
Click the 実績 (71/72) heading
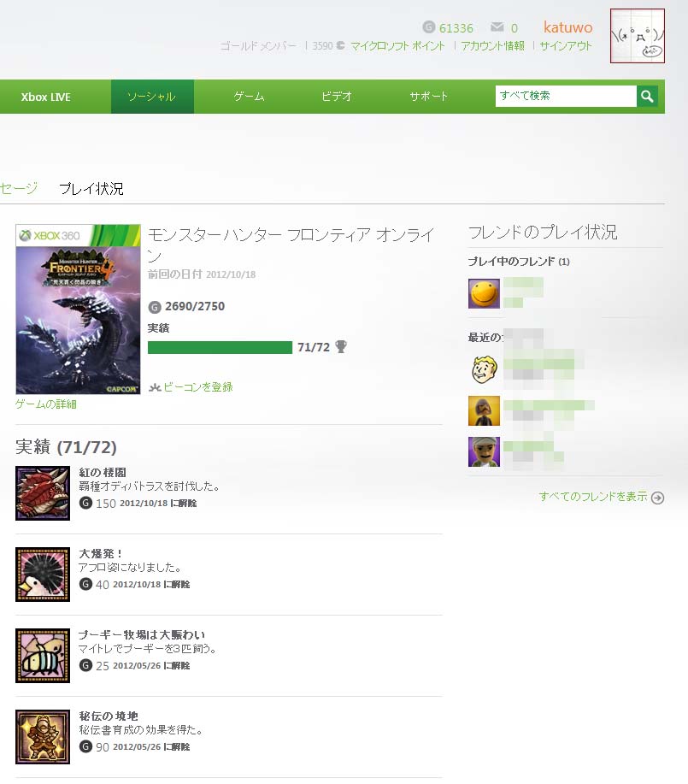pos(66,447)
